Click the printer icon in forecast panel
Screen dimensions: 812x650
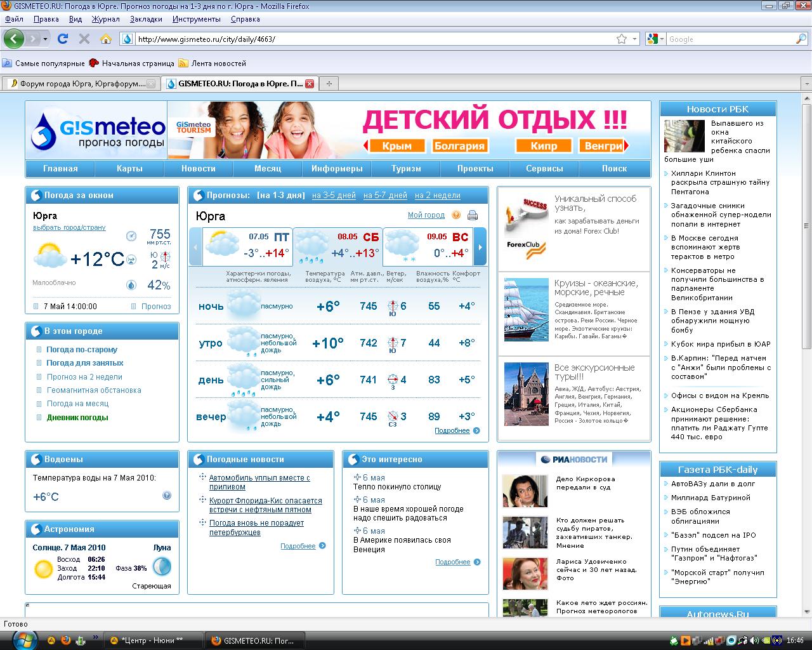(473, 215)
